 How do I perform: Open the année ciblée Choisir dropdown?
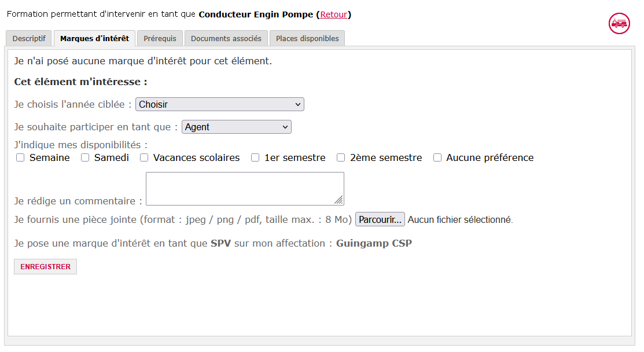220,104
